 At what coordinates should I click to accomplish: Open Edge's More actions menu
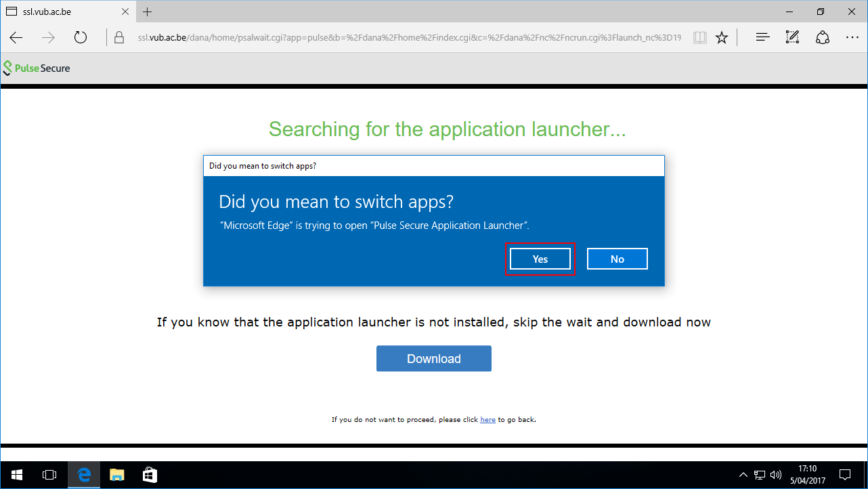coord(852,38)
